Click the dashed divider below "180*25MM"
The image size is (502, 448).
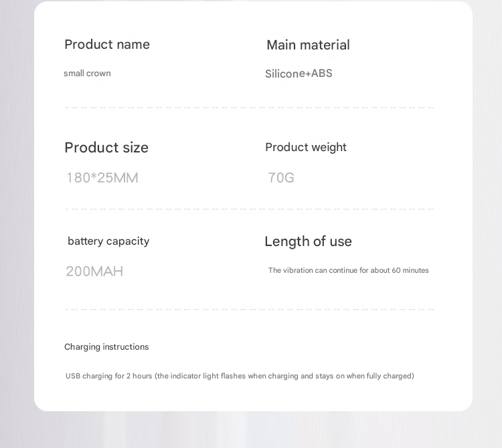click(x=249, y=209)
